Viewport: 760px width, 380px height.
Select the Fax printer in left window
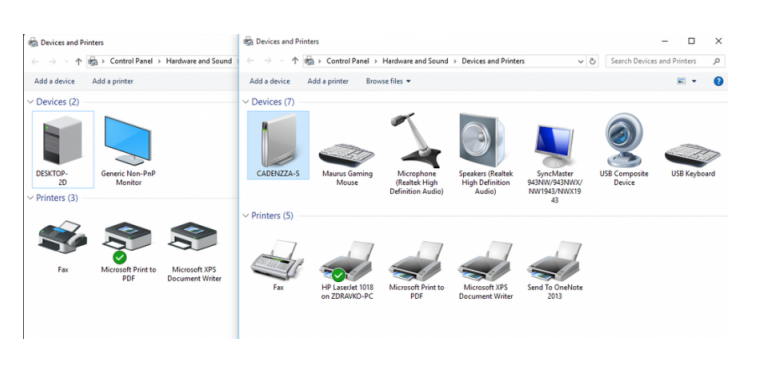click(x=63, y=247)
